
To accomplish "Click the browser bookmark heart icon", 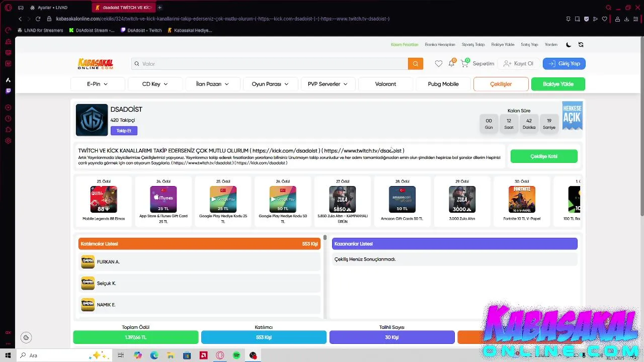I will point(605,19).
